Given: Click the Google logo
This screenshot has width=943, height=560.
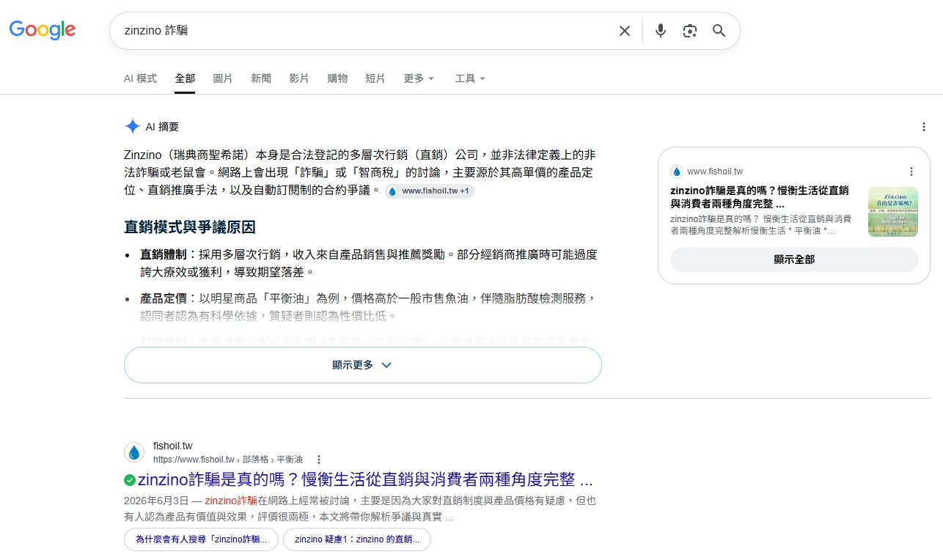Looking at the screenshot, I should point(43,30).
